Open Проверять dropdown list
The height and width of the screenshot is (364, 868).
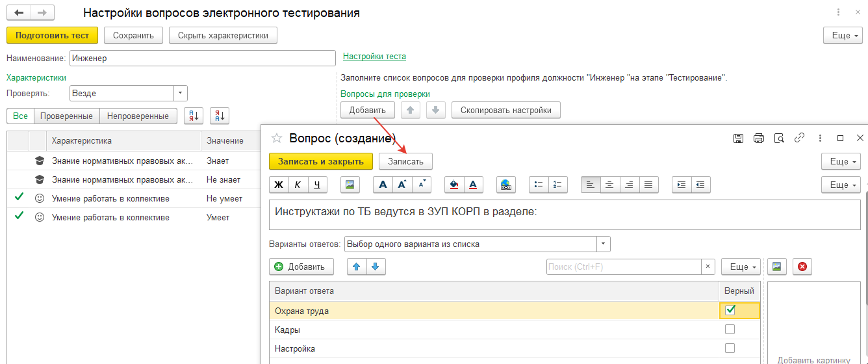181,94
